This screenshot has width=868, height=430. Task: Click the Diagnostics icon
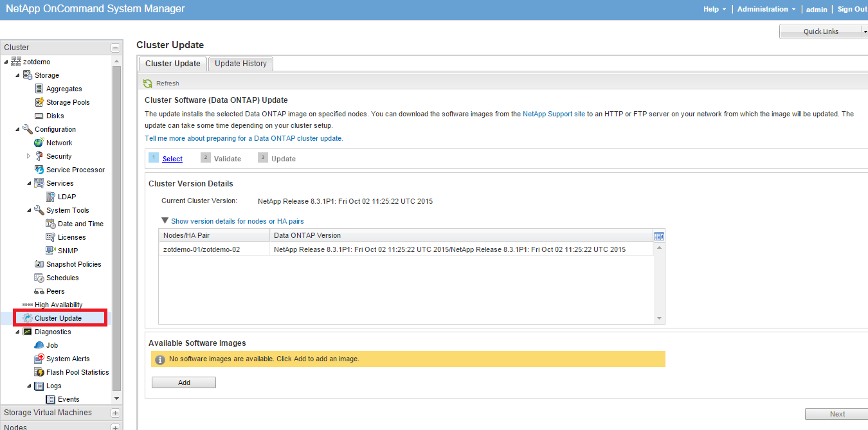pos(28,332)
